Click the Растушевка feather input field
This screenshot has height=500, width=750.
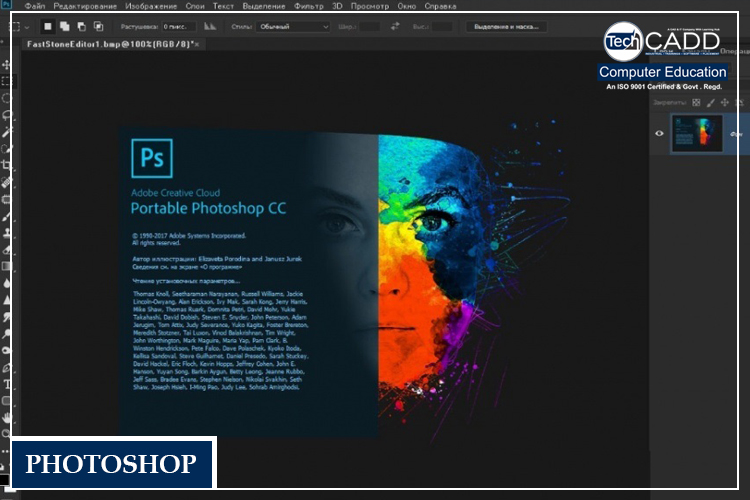180,26
